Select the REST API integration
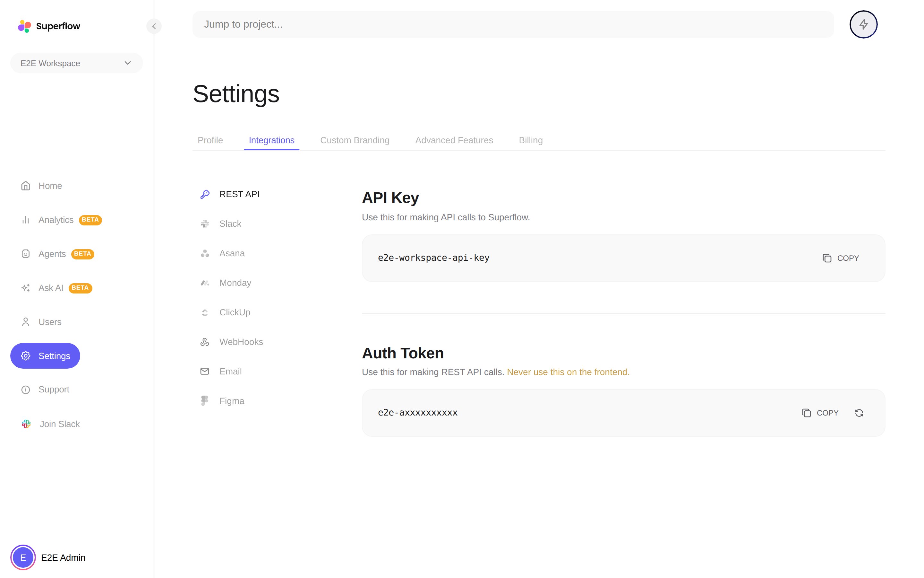 click(230, 194)
